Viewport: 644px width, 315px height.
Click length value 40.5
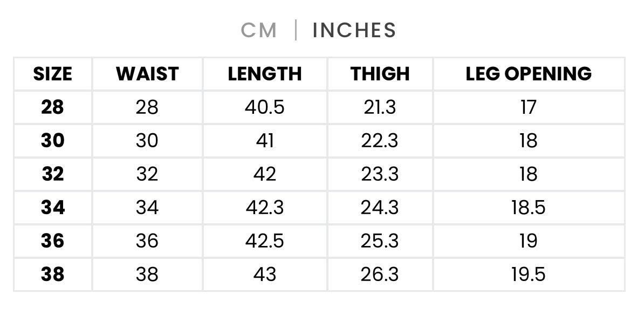point(264,107)
